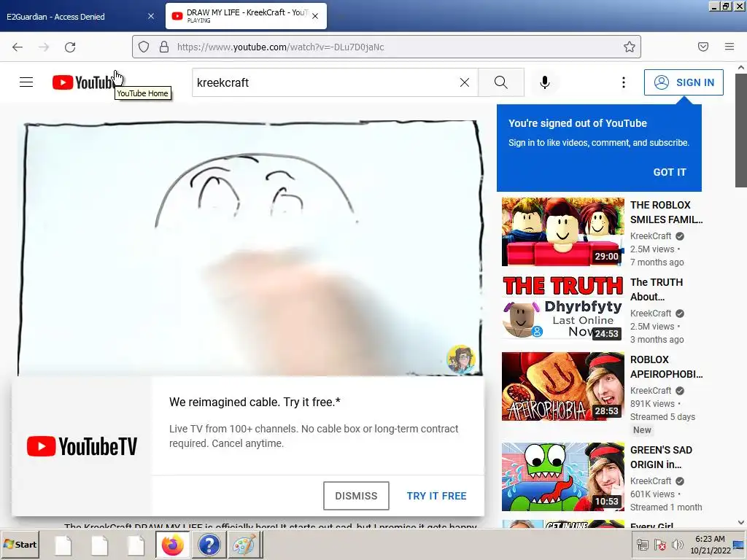The height and width of the screenshot is (560, 747).
Task: Click the taskbar clock showing 6:23 AM
Action: [710, 545]
